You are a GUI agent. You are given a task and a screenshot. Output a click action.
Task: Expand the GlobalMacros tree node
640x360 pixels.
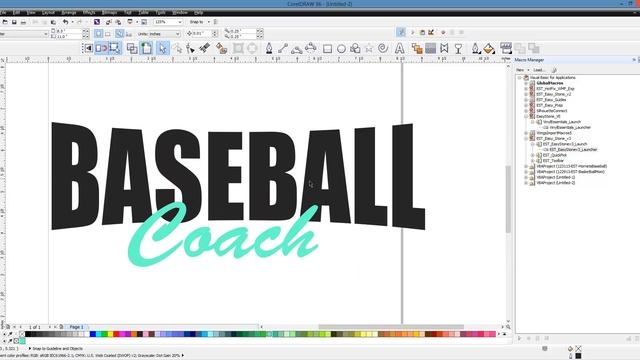pyautogui.click(x=526, y=83)
